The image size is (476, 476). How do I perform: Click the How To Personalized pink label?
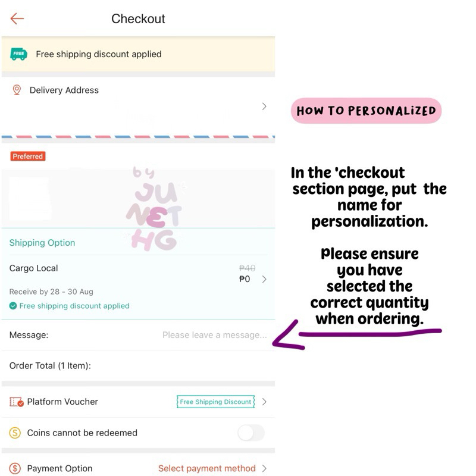tap(366, 111)
